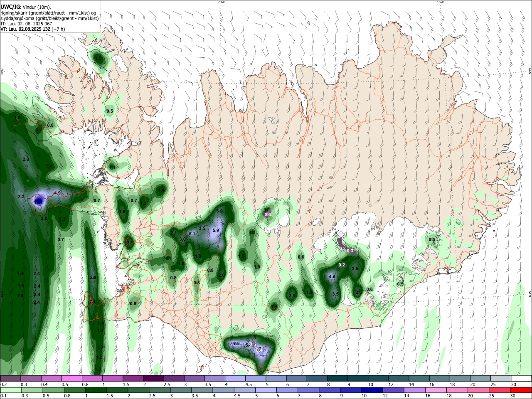Click the '20W' longitude label

click(x=221, y=2)
